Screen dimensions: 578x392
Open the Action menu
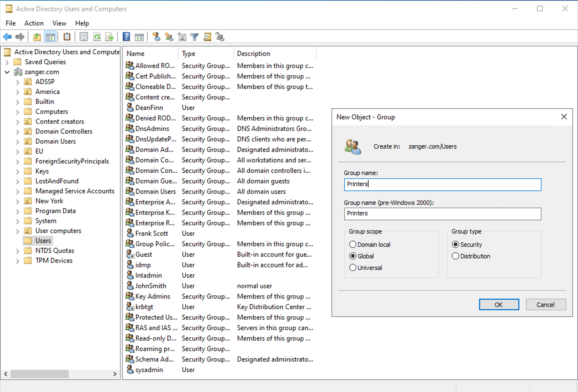tap(34, 23)
